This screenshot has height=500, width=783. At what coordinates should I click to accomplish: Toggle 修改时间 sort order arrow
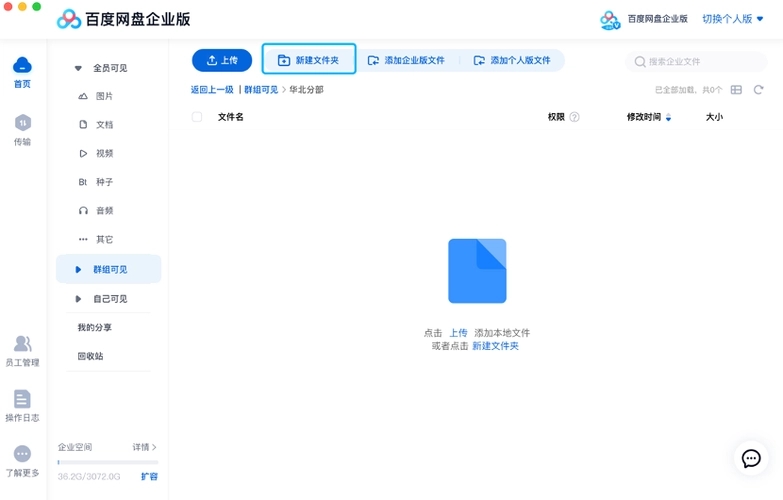[669, 117]
